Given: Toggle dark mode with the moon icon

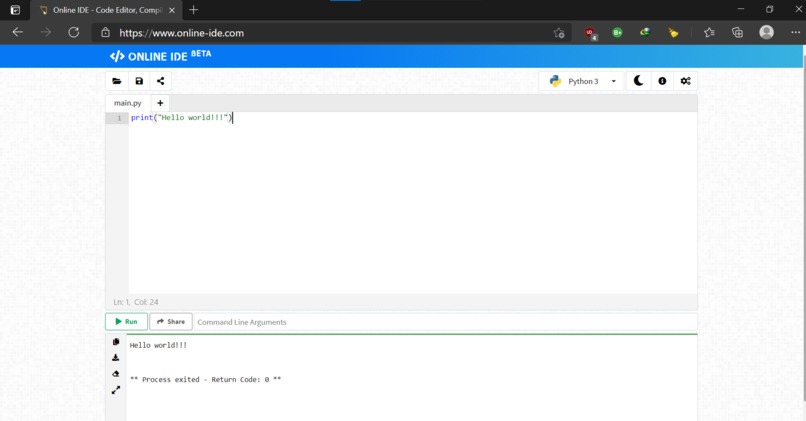Looking at the screenshot, I should (x=638, y=81).
